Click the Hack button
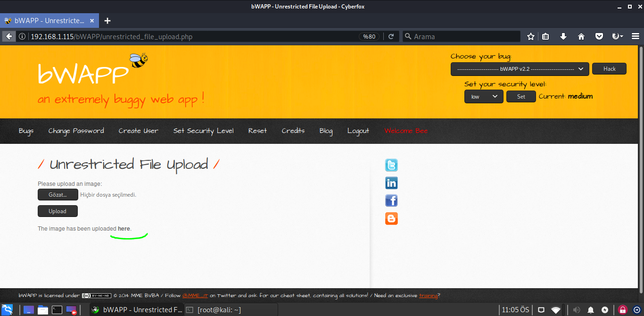Image resolution: width=644 pixels, height=316 pixels. (x=610, y=69)
